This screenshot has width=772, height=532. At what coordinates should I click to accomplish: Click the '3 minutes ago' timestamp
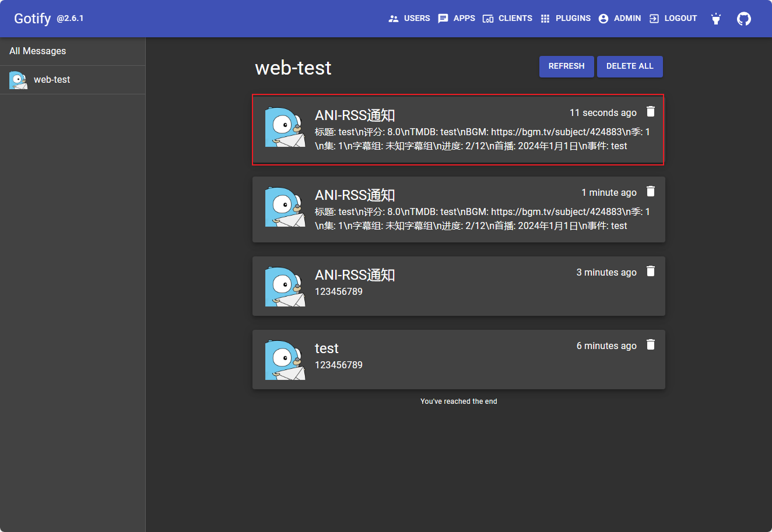(606, 273)
